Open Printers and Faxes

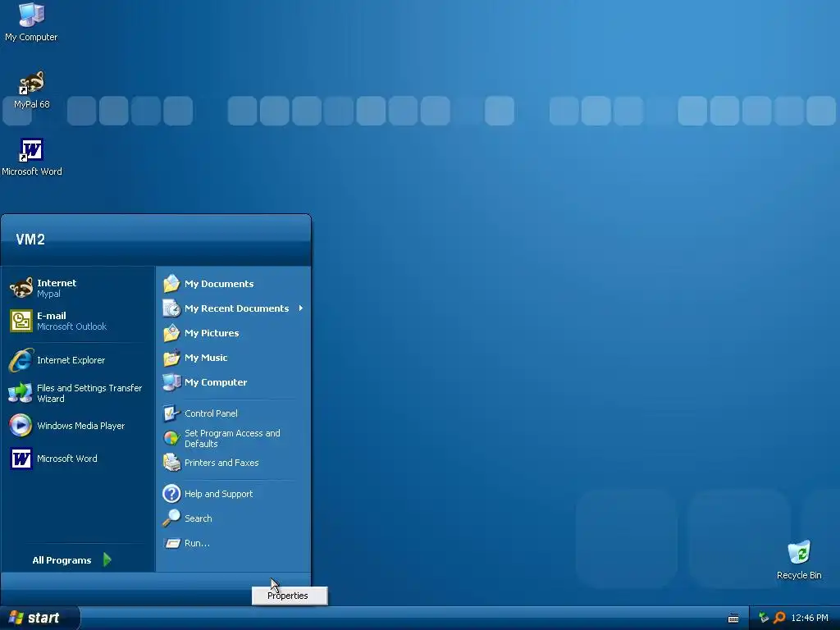point(234,463)
